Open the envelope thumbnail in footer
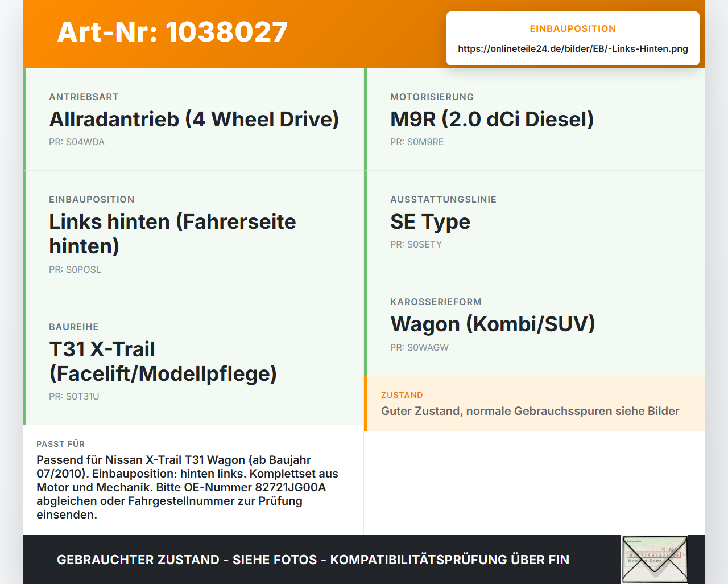Screen dimensions: 728x584 [x=655, y=560]
